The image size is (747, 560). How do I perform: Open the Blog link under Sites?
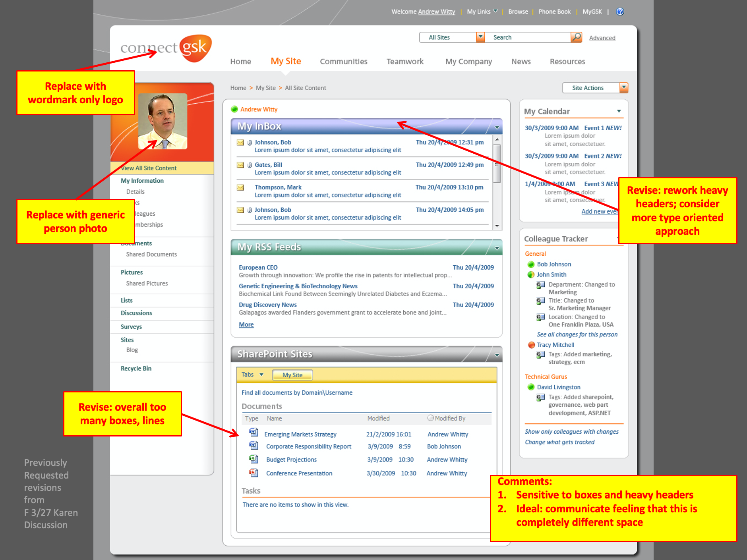(x=132, y=350)
